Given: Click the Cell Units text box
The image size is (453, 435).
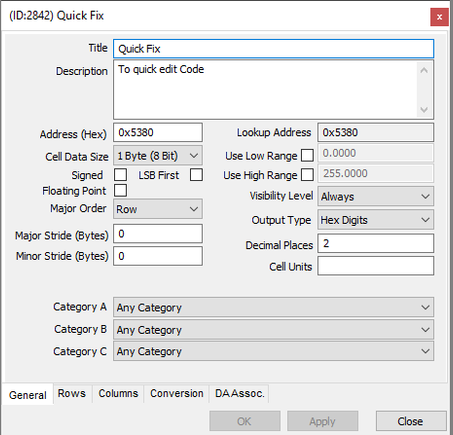Looking at the screenshot, I should 376,266.
